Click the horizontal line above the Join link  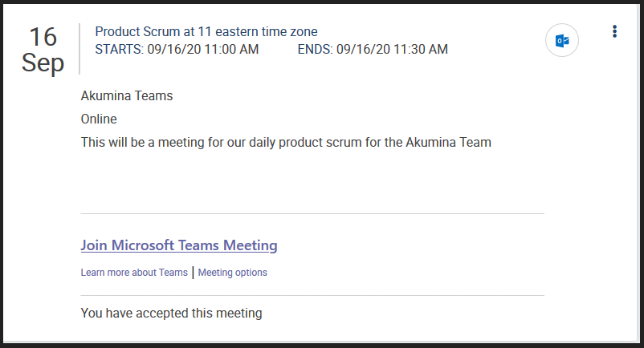pos(312,214)
